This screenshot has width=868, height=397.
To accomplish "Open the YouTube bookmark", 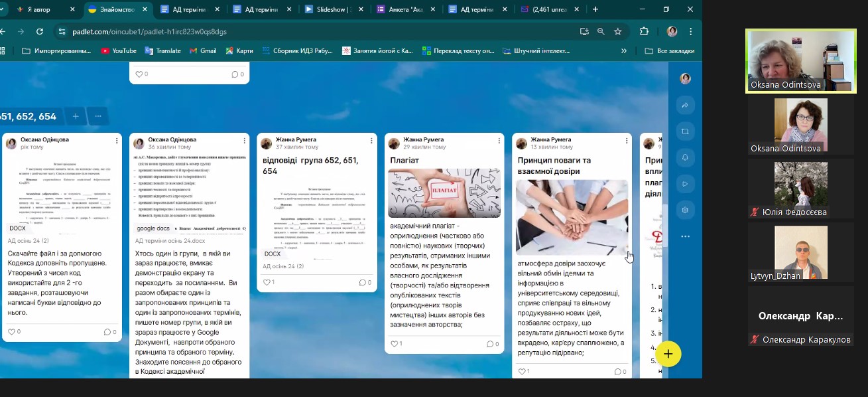I will pos(118,50).
